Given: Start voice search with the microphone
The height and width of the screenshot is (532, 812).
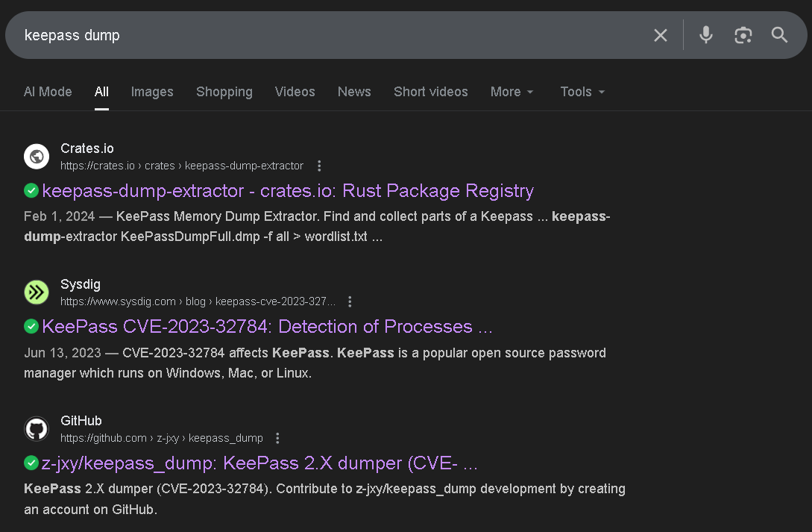Looking at the screenshot, I should coord(705,35).
